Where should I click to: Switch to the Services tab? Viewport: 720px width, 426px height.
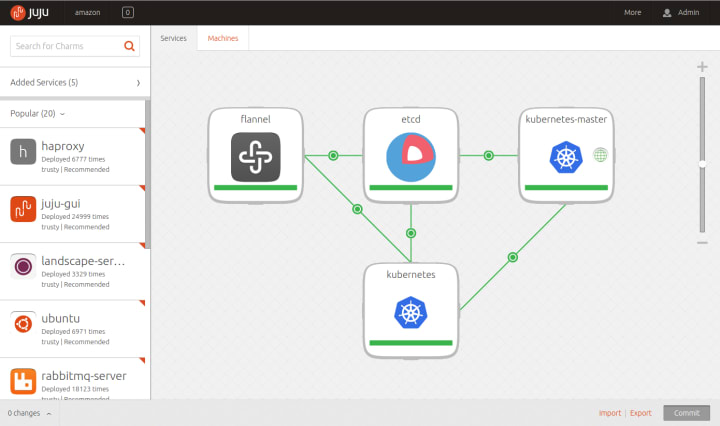click(174, 38)
